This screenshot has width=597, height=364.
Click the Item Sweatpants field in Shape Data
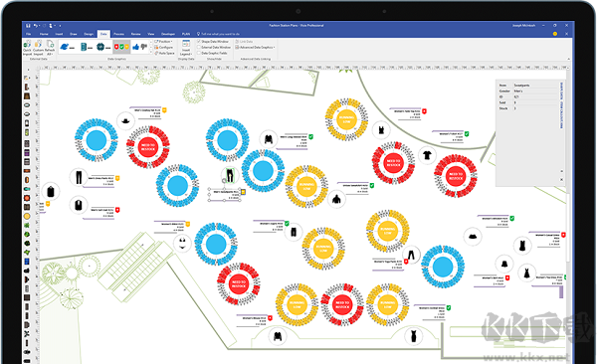click(527, 86)
